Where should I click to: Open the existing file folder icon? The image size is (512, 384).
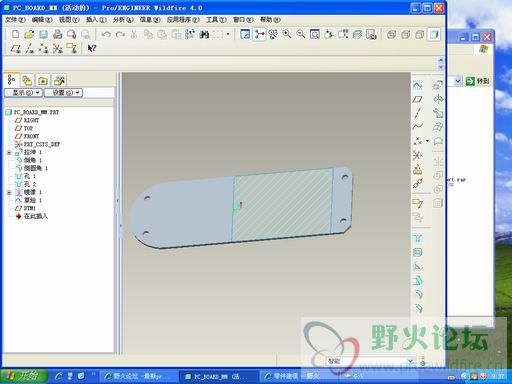29,34
